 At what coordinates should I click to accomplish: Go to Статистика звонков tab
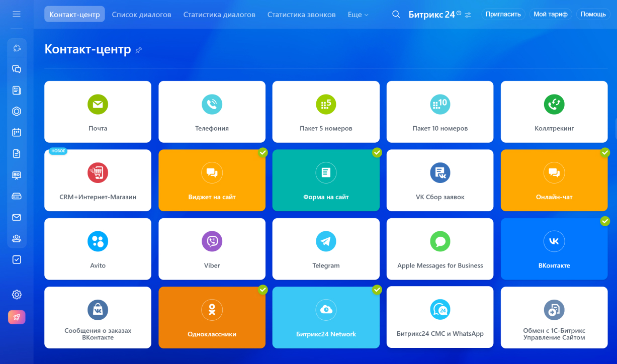[x=301, y=15]
